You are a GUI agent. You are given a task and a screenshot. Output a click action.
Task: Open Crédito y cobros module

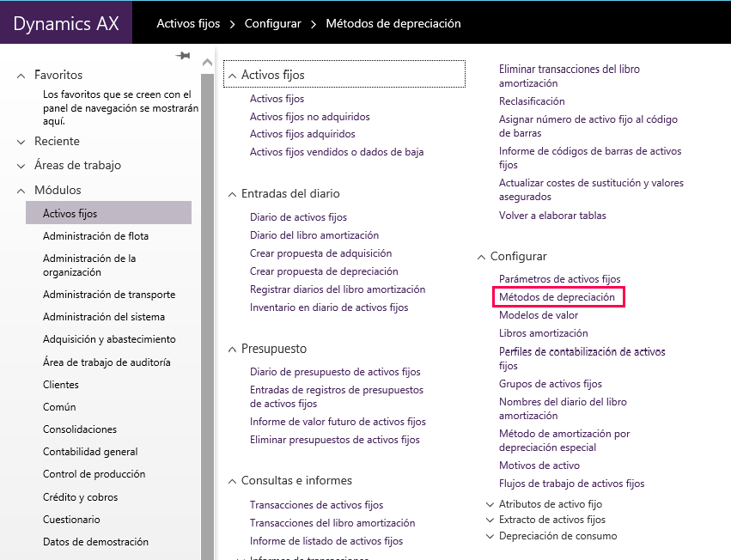[80, 497]
